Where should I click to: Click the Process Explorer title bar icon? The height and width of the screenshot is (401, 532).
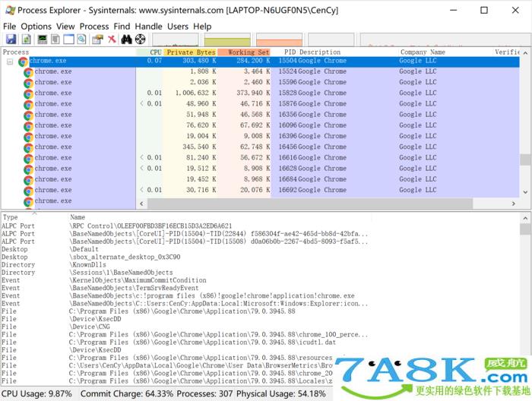[10, 10]
